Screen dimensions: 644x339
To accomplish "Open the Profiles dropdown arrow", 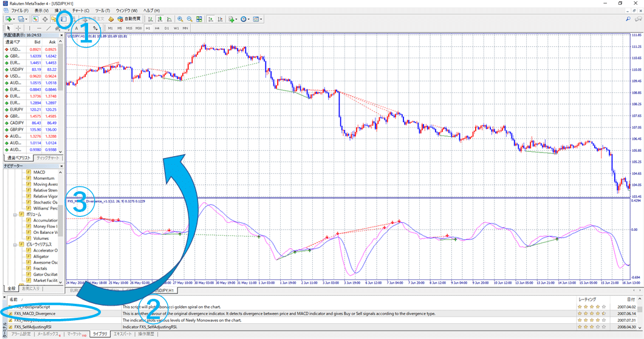I will tap(27, 19).
